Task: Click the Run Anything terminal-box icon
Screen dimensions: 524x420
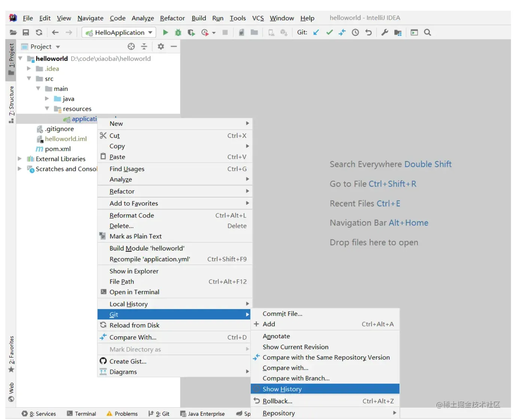Action: 414,33
